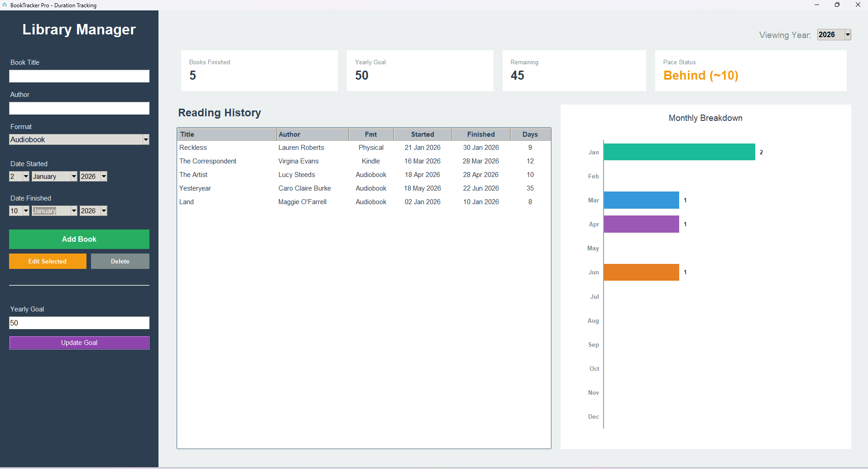Maximize the BookTracker Pro window
The width and height of the screenshot is (868, 469).
coord(837,5)
